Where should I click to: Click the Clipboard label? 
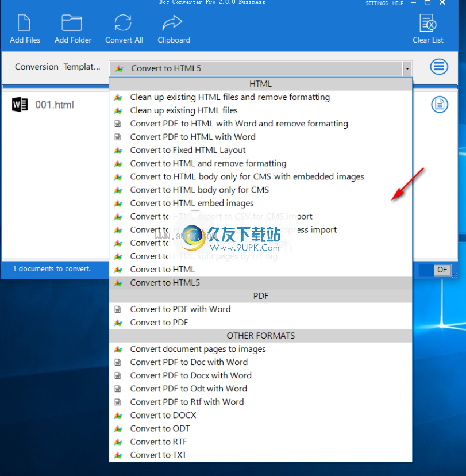(174, 40)
